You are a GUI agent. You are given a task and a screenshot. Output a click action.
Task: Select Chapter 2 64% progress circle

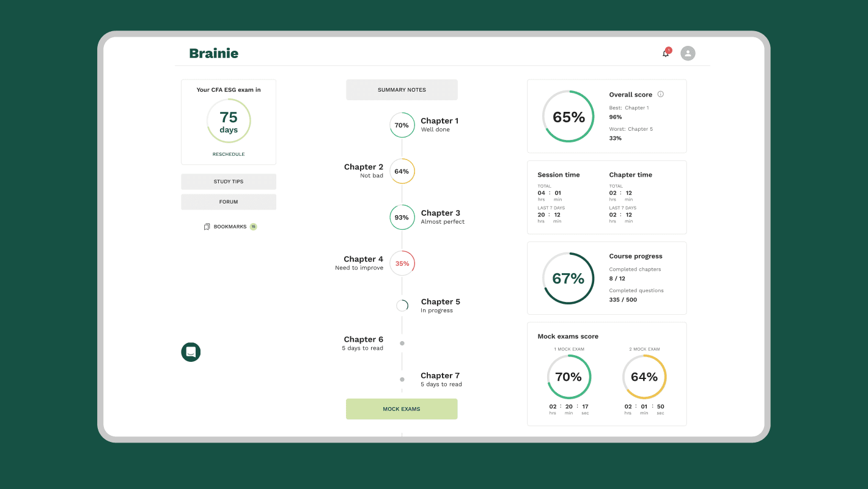[402, 171]
